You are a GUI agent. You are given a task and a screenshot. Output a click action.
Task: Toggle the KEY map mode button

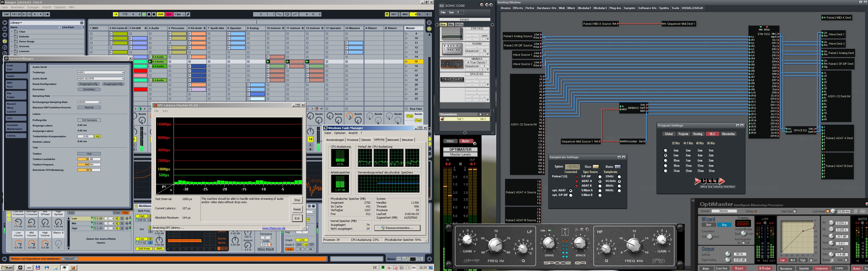pos(394,14)
